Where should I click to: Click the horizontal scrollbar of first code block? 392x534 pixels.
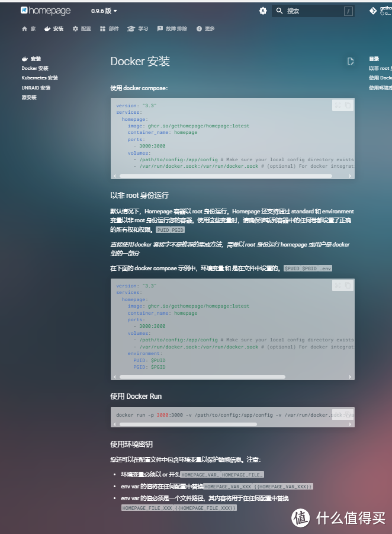tap(226, 176)
